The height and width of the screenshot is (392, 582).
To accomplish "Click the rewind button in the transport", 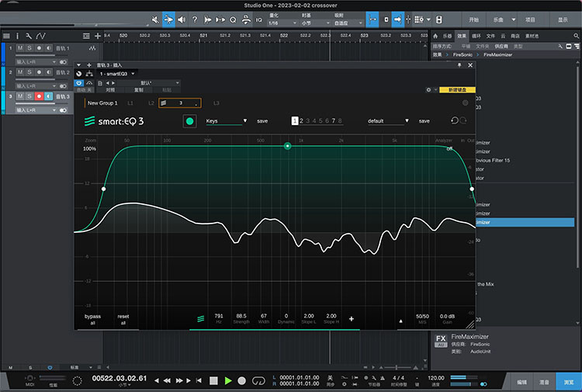I will pos(167,380).
